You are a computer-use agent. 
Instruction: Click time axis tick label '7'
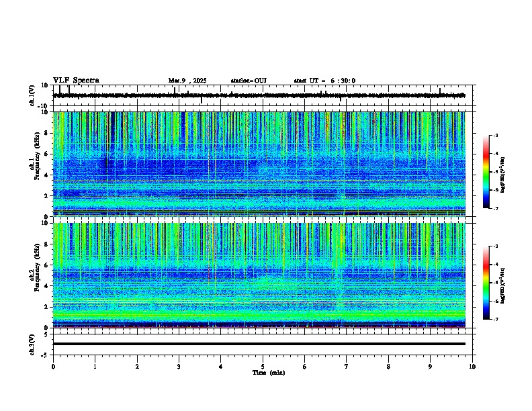347,367
